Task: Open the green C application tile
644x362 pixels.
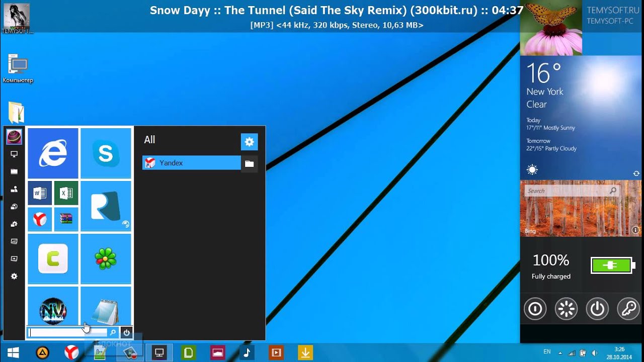Action: [x=53, y=258]
